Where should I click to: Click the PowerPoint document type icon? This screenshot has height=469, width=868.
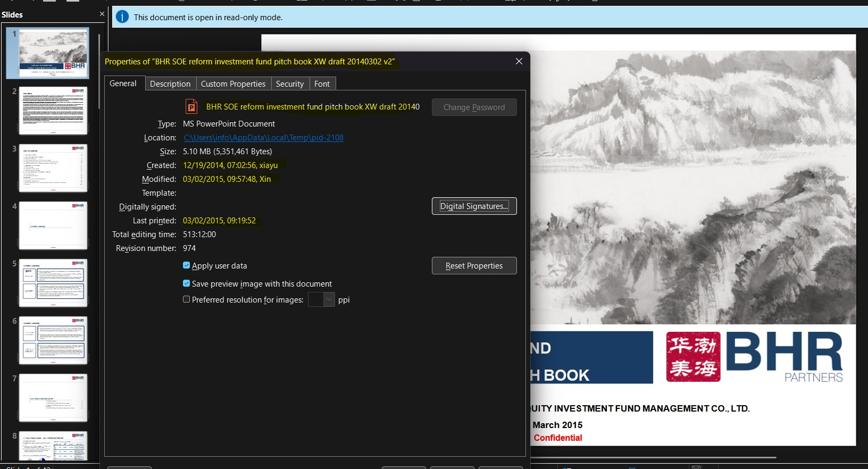tap(191, 107)
